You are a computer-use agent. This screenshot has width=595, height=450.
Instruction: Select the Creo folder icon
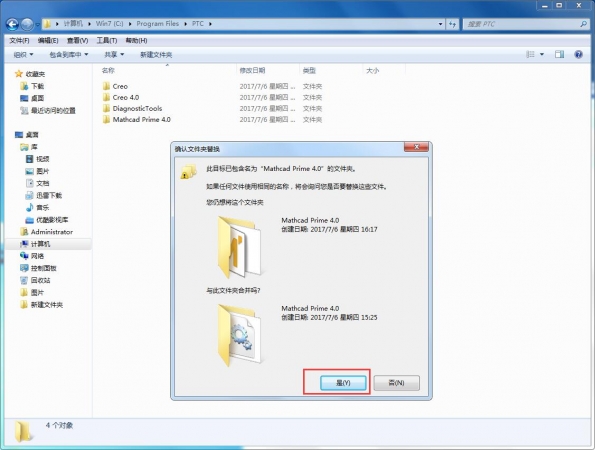pyautogui.click(x=106, y=86)
